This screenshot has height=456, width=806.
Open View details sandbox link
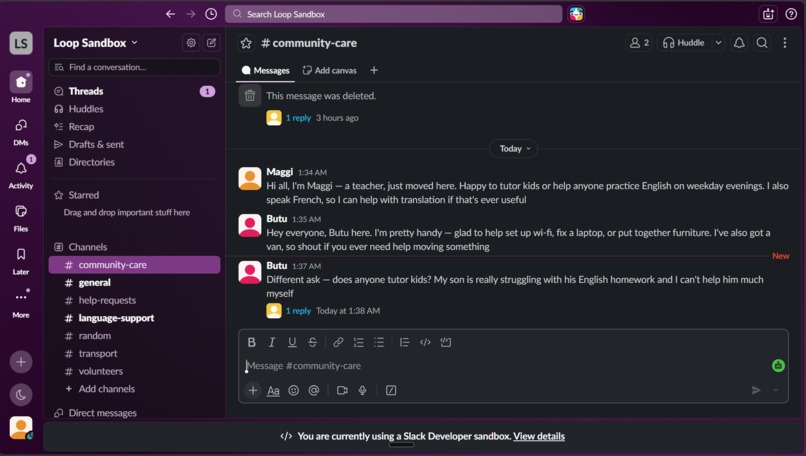(539, 436)
